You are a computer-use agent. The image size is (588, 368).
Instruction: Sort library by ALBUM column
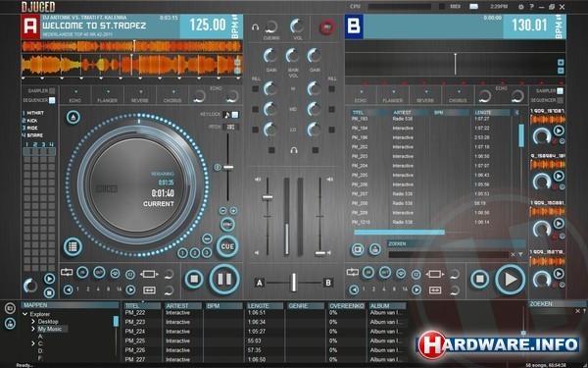coord(387,306)
